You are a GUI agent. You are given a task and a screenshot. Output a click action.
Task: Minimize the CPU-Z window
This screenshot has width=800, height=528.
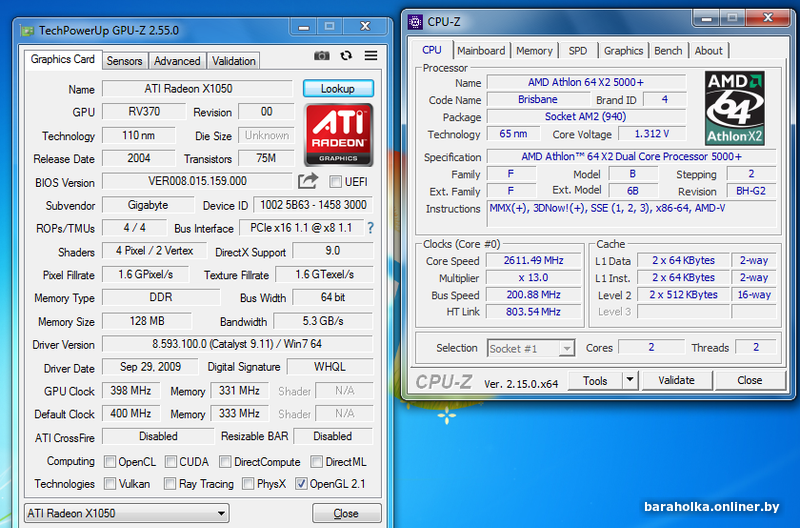coord(707,18)
